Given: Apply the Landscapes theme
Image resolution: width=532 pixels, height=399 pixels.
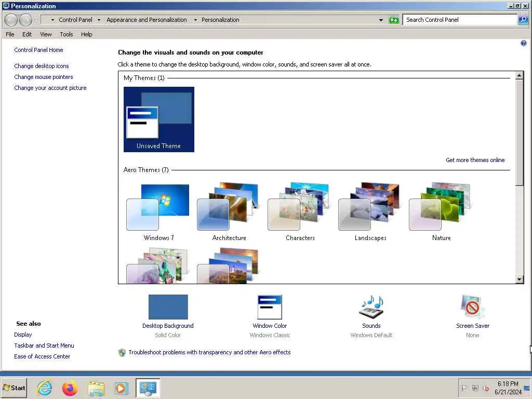Looking at the screenshot, I should pyautogui.click(x=370, y=212).
